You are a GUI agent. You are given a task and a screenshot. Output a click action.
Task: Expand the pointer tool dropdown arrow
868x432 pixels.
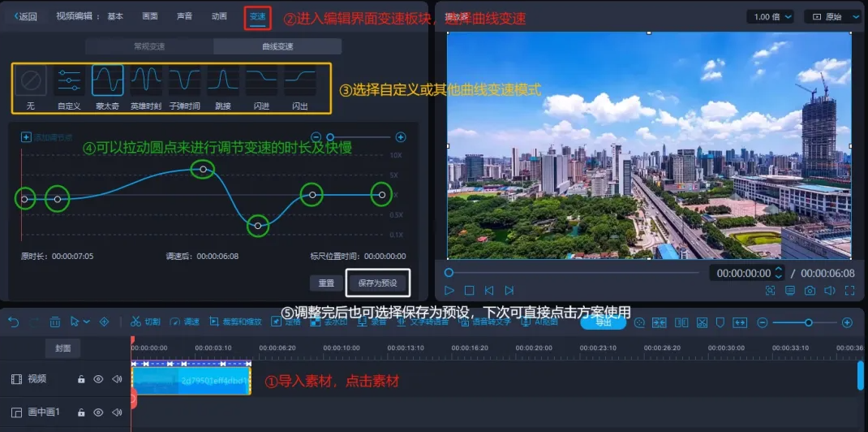(x=86, y=322)
